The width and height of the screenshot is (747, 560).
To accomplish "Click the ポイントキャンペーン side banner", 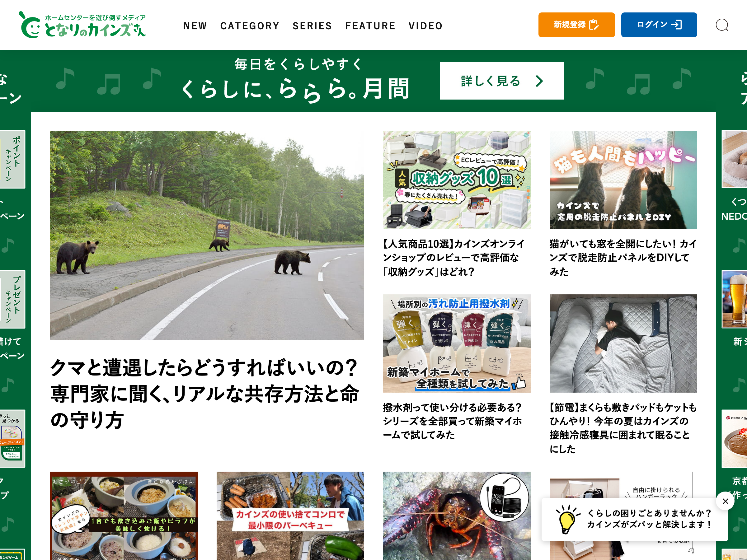I will (12, 159).
